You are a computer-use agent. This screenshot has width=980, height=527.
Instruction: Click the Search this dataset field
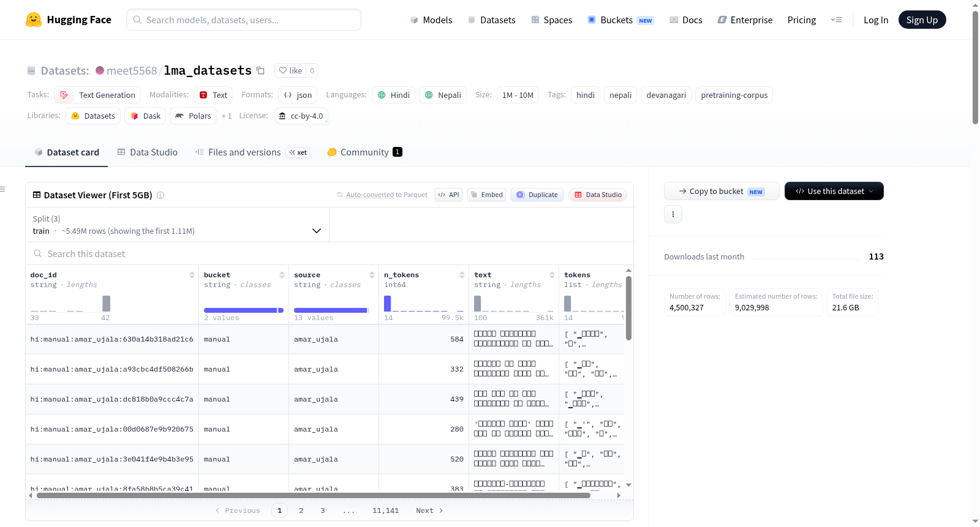pyautogui.click(x=330, y=253)
